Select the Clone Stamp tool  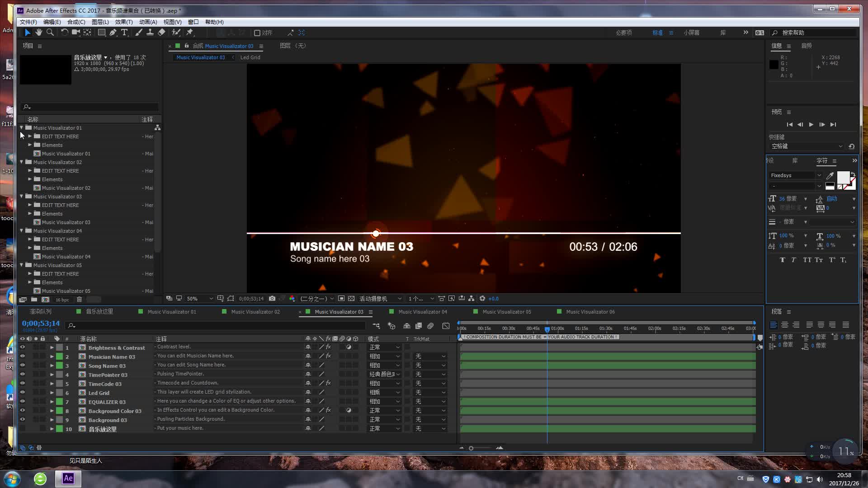click(x=150, y=33)
